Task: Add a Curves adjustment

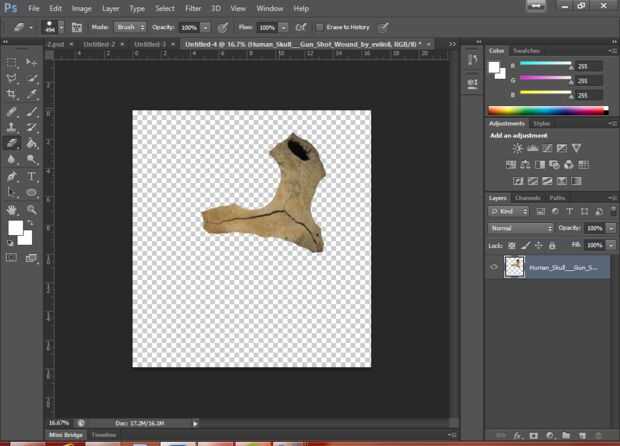Action: 547,148
